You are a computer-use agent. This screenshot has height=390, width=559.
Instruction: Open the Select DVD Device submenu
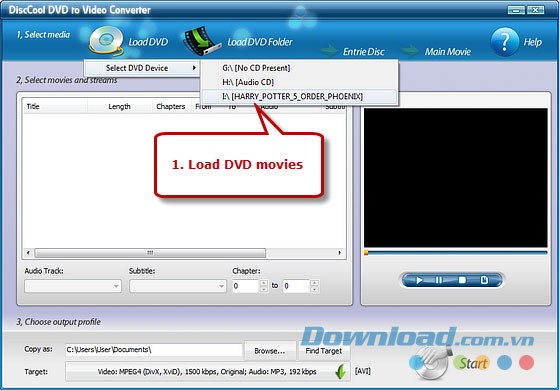142,68
